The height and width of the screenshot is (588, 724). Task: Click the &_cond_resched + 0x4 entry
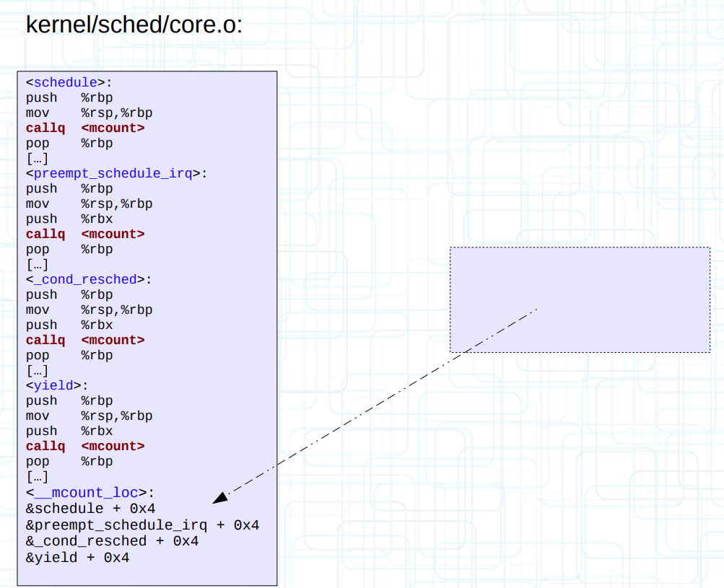pos(112,541)
